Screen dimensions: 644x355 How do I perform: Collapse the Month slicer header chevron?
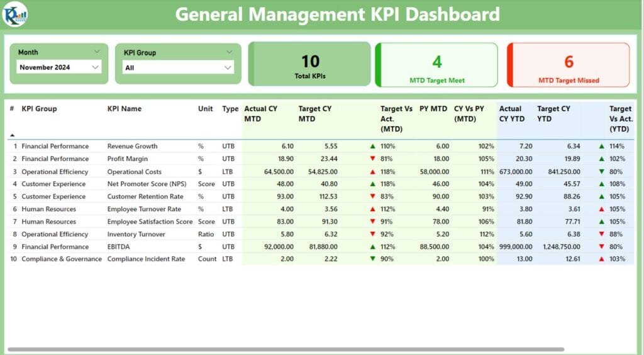97,52
